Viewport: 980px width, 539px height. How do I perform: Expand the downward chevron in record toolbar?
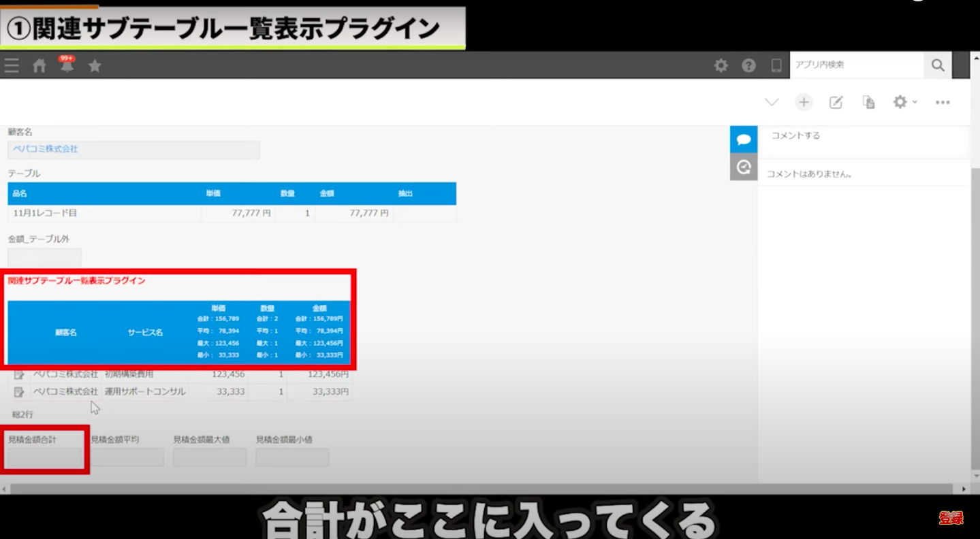pos(771,102)
